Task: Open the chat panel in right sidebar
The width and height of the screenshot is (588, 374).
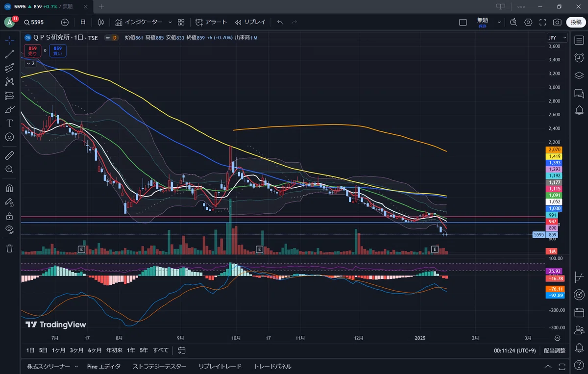Action: click(579, 93)
